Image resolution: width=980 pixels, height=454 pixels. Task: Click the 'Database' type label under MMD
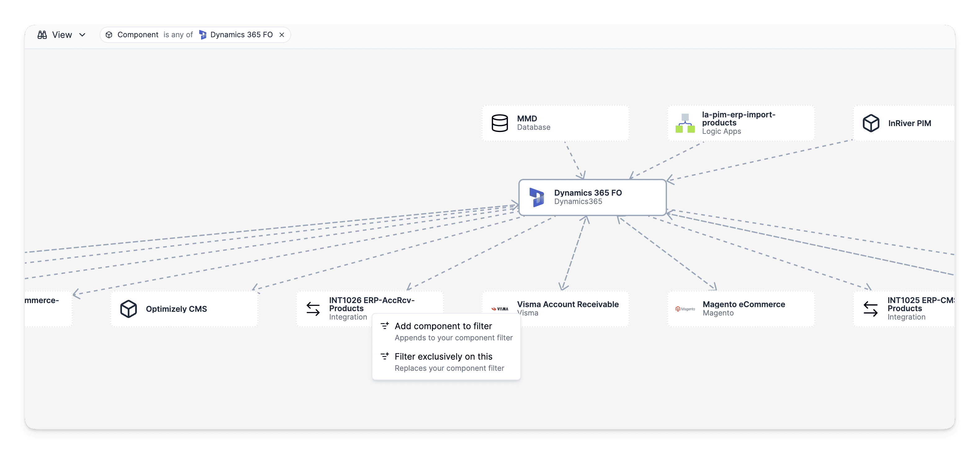533,127
